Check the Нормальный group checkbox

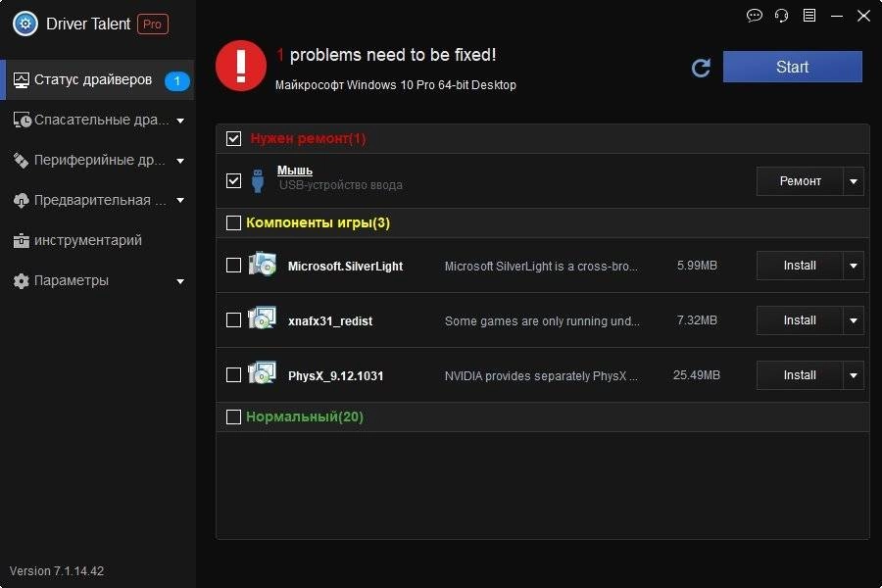tap(233, 416)
